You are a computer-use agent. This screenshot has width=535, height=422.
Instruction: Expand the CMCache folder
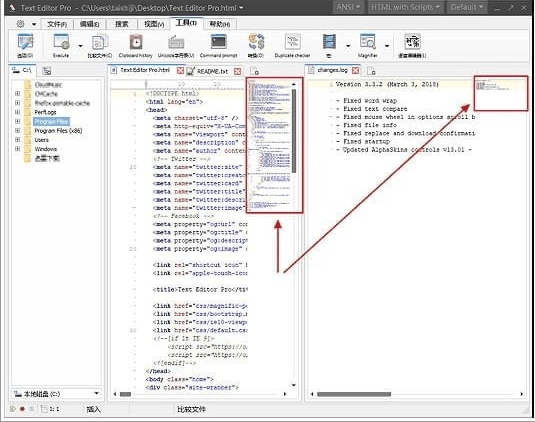pos(17,93)
